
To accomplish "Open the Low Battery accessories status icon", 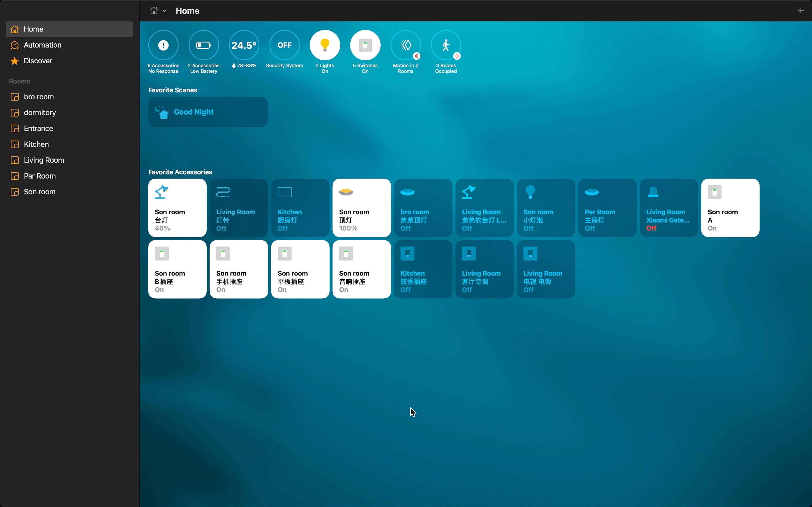I will (204, 45).
